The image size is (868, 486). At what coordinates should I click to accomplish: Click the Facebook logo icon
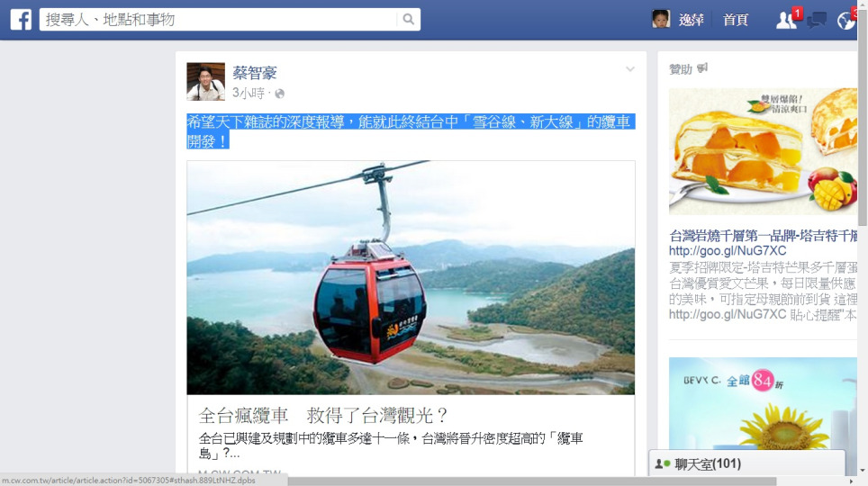21,20
